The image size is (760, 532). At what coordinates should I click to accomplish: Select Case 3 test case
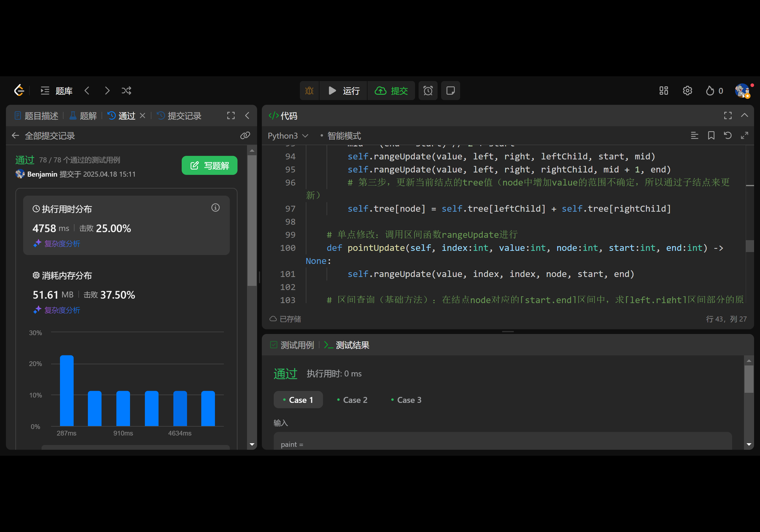tap(406, 400)
